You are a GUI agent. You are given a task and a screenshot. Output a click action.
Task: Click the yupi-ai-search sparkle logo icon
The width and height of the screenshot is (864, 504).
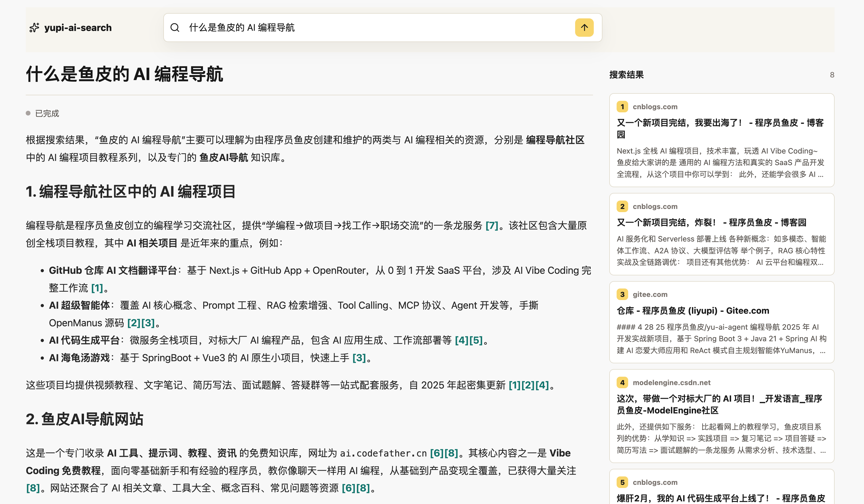pos(34,27)
